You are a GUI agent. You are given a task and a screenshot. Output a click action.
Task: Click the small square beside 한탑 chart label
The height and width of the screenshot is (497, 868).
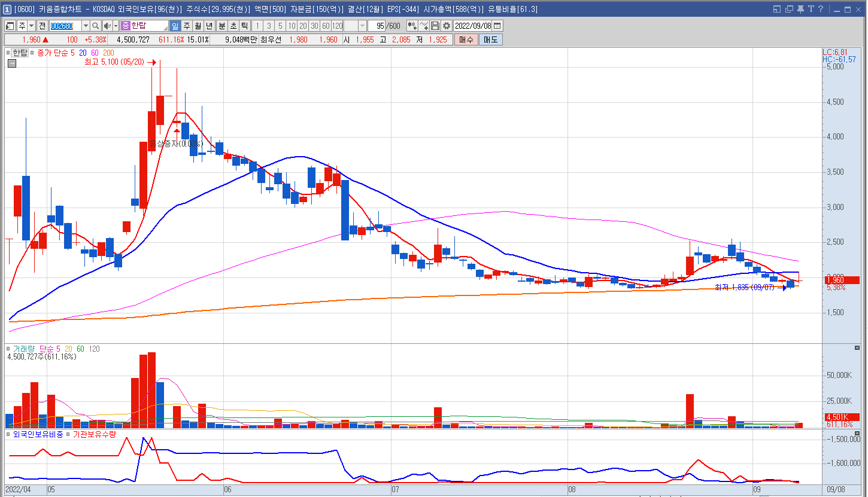8,53
